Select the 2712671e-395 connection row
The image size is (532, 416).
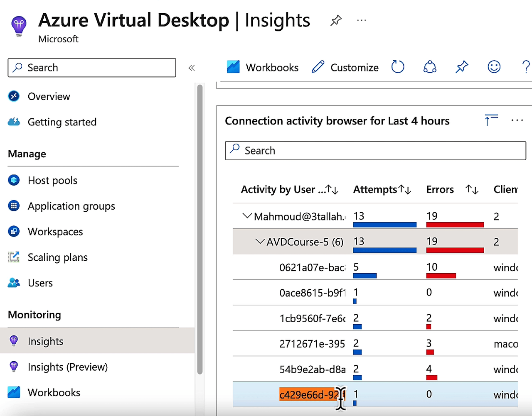(375, 344)
